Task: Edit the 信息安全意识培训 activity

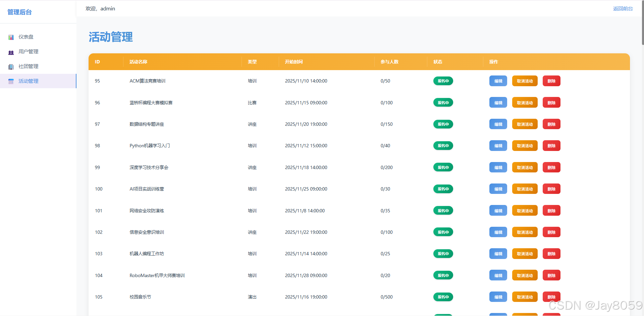Action: pyautogui.click(x=498, y=232)
